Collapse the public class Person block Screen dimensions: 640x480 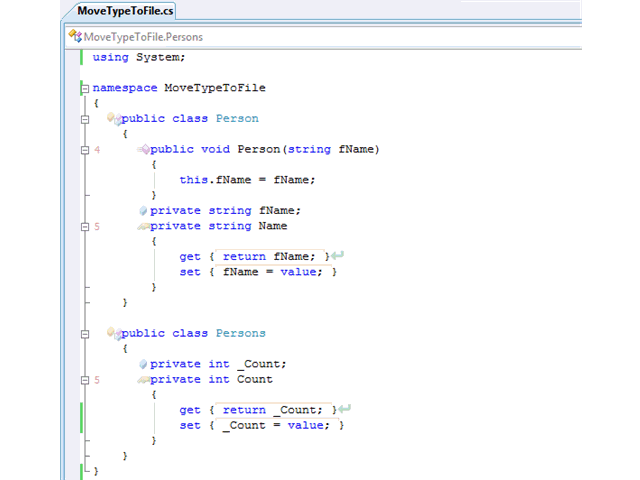[x=85, y=119]
